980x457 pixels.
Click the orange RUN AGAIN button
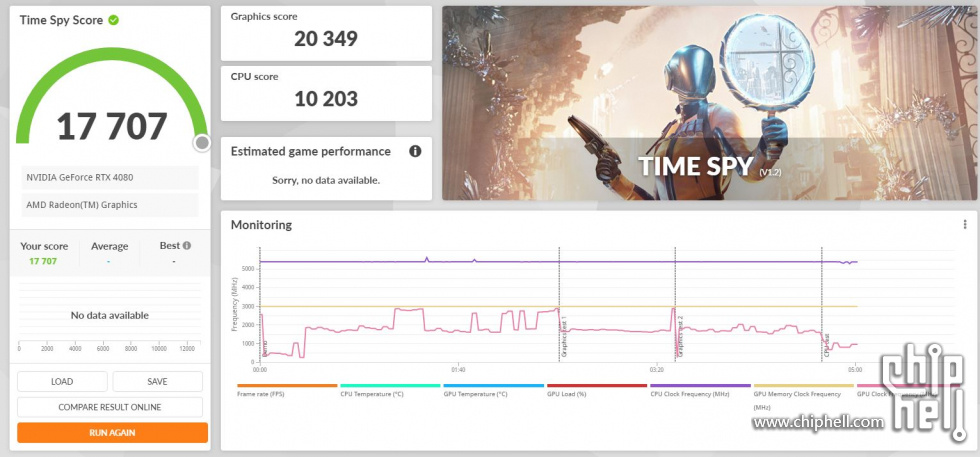112,433
